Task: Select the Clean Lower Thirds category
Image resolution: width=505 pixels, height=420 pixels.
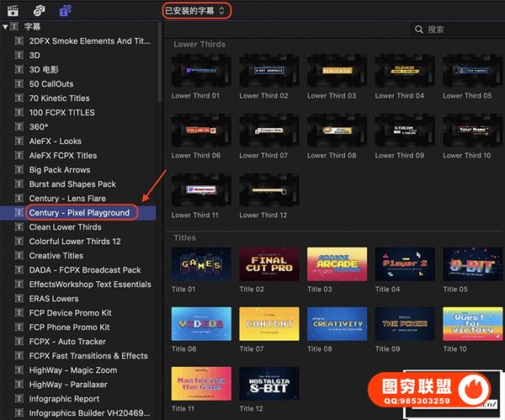Action: [x=65, y=227]
